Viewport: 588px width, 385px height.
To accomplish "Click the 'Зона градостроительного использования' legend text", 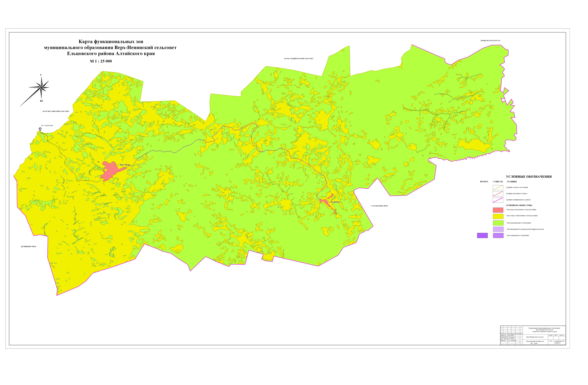I will coord(521,210).
